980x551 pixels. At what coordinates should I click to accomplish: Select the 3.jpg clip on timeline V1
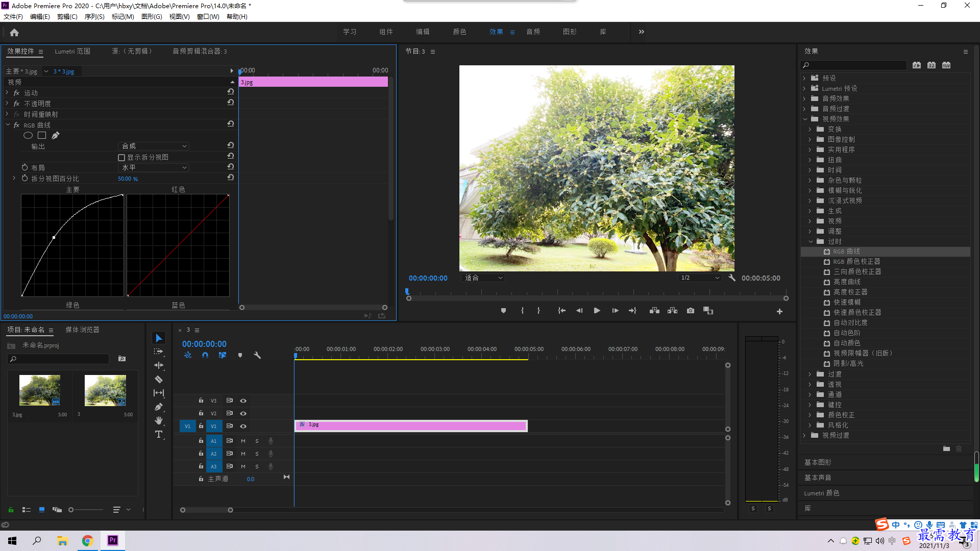tap(411, 425)
